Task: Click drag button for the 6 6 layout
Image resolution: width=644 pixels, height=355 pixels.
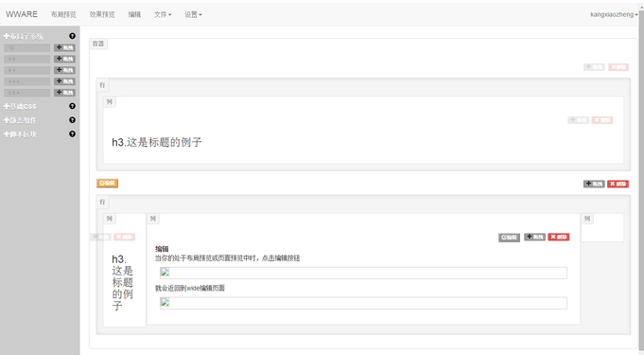Action: pyautogui.click(x=64, y=59)
